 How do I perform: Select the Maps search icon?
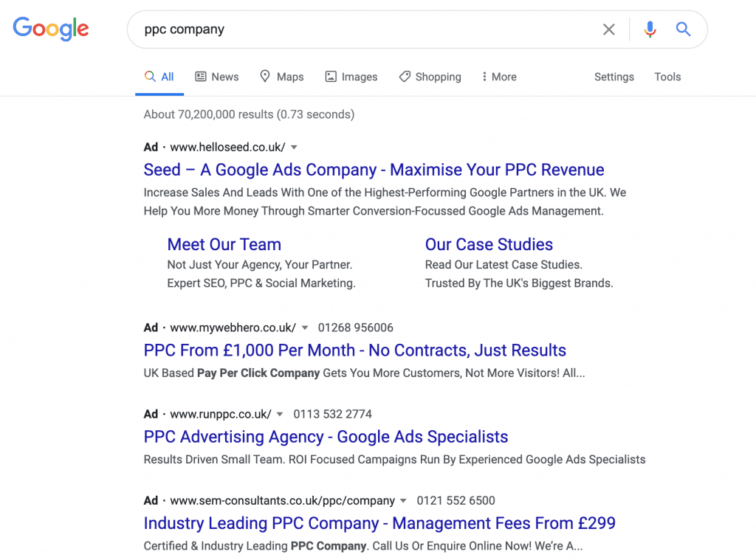coord(264,76)
